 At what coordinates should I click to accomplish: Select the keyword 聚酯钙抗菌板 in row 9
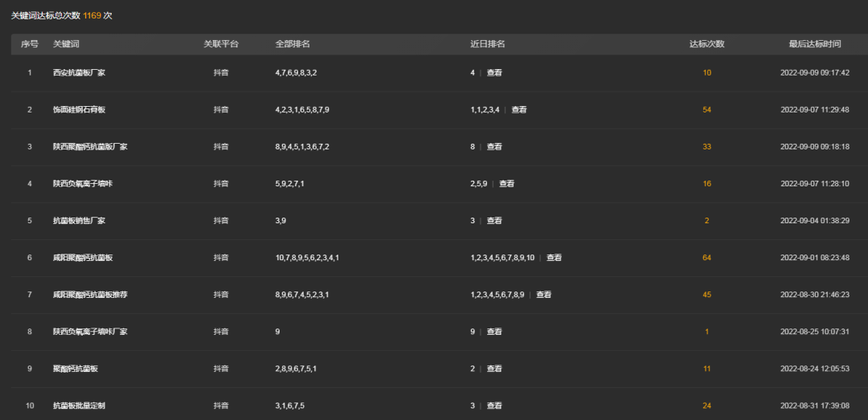[x=76, y=369]
